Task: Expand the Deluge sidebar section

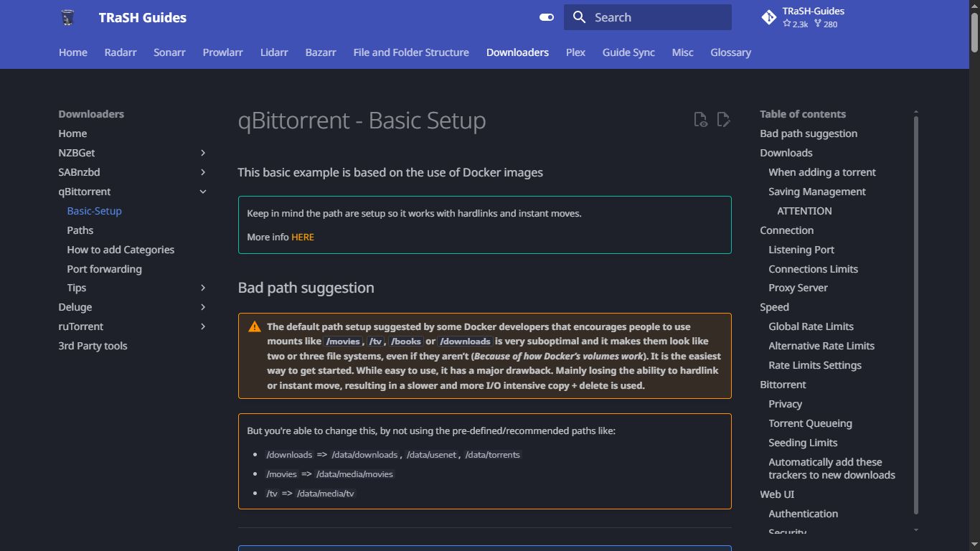Action: tap(203, 307)
